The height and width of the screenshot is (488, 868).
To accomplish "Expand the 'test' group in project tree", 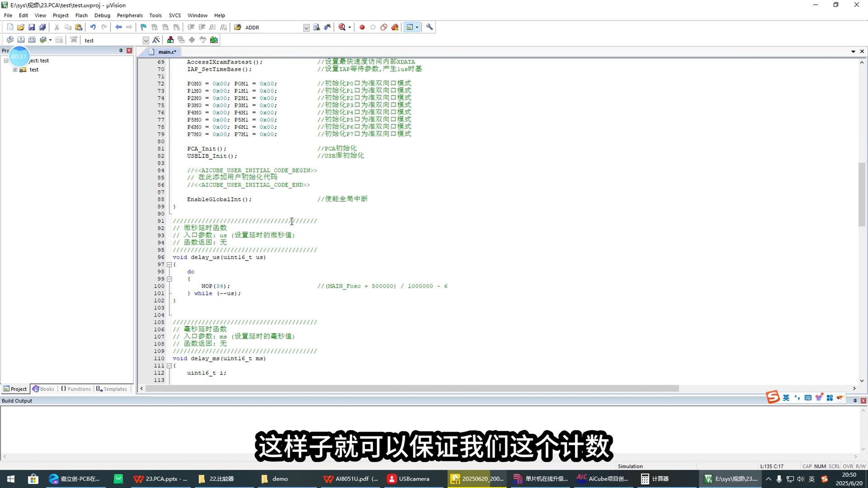I will (15, 70).
